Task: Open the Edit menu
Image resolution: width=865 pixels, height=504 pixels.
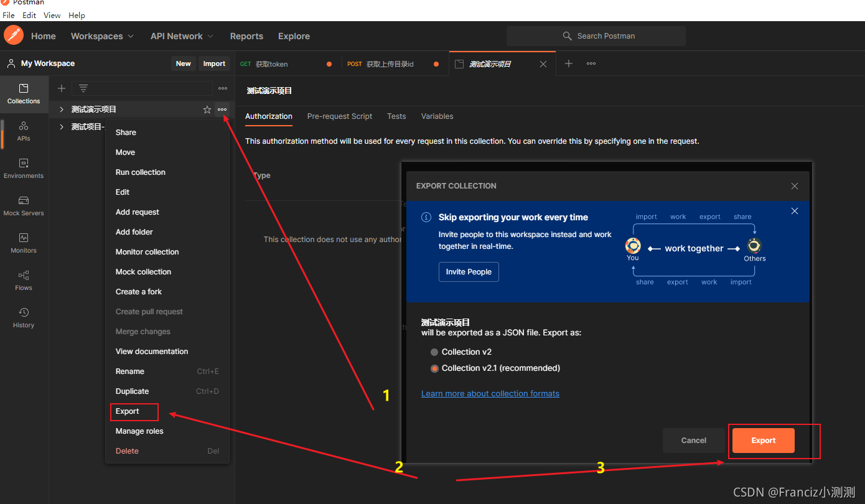Action: (x=29, y=15)
